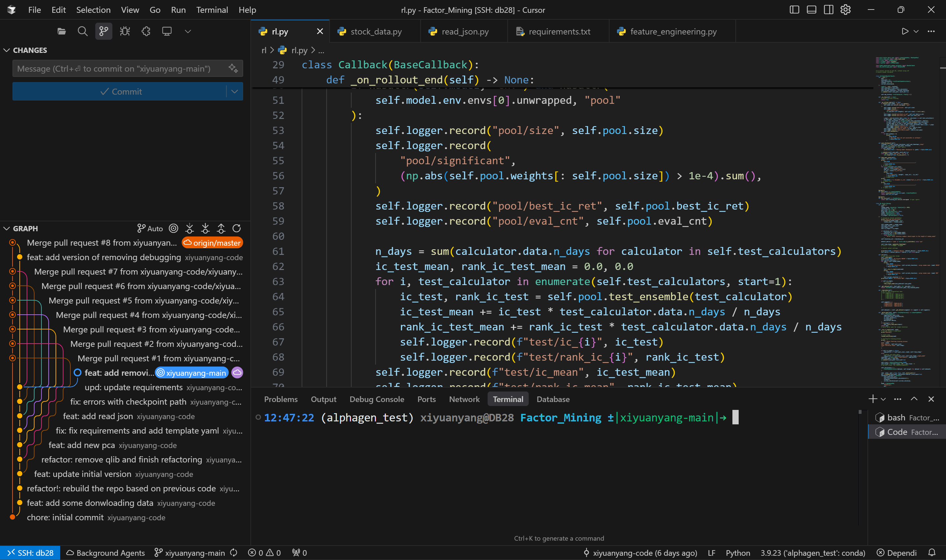Switch to the feature_engineering.py tab
This screenshot has height=560, width=946.
672,31
